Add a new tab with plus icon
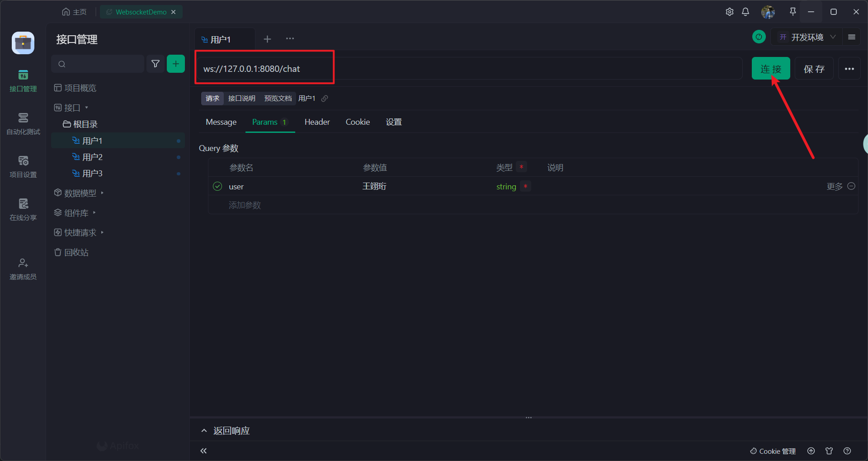Screen dimensions: 868x461 [x=267, y=39]
